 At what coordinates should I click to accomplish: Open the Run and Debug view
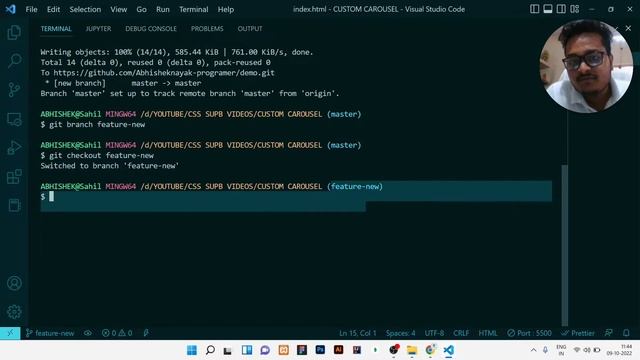(14, 147)
